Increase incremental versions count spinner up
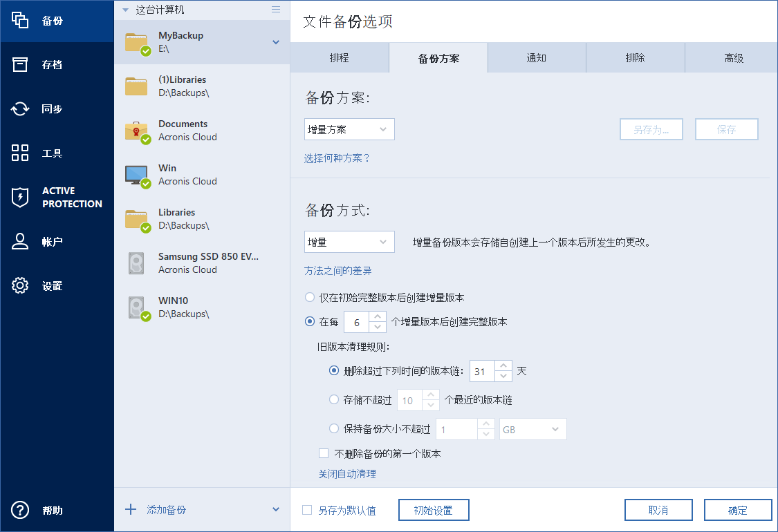 point(378,316)
